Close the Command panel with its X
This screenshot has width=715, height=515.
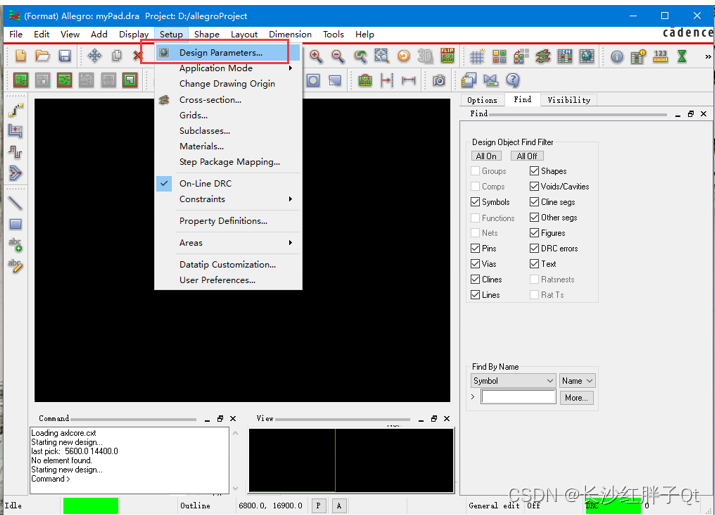(x=233, y=418)
